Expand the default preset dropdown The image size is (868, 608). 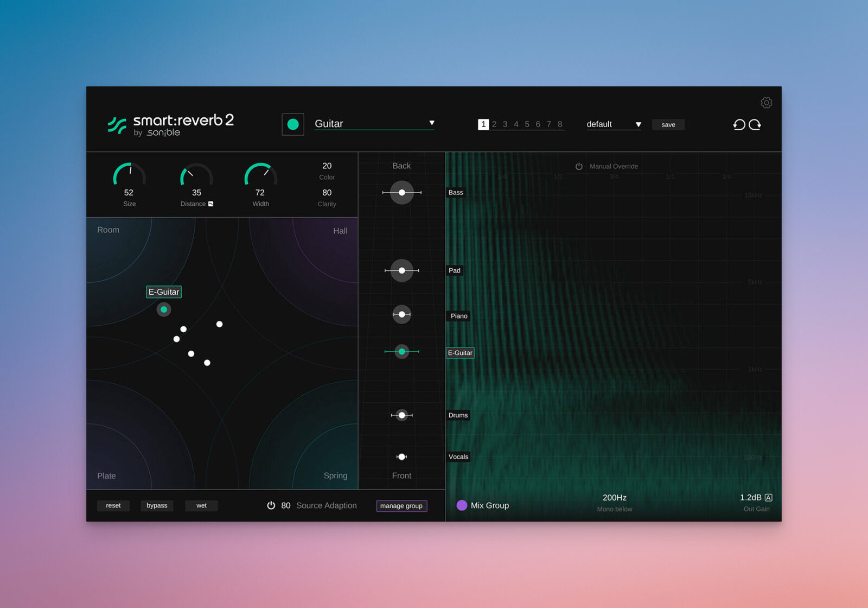[x=638, y=125]
